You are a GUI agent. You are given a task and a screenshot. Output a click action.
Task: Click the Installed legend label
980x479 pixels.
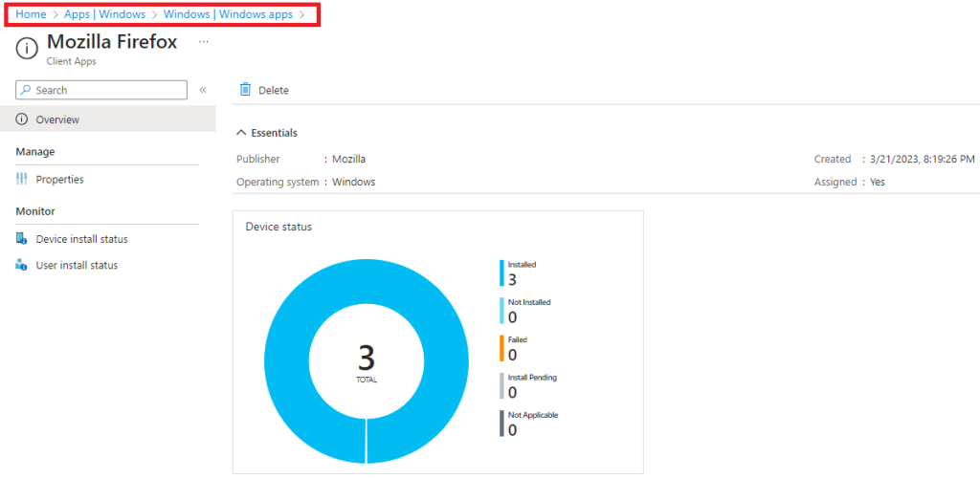tap(522, 265)
